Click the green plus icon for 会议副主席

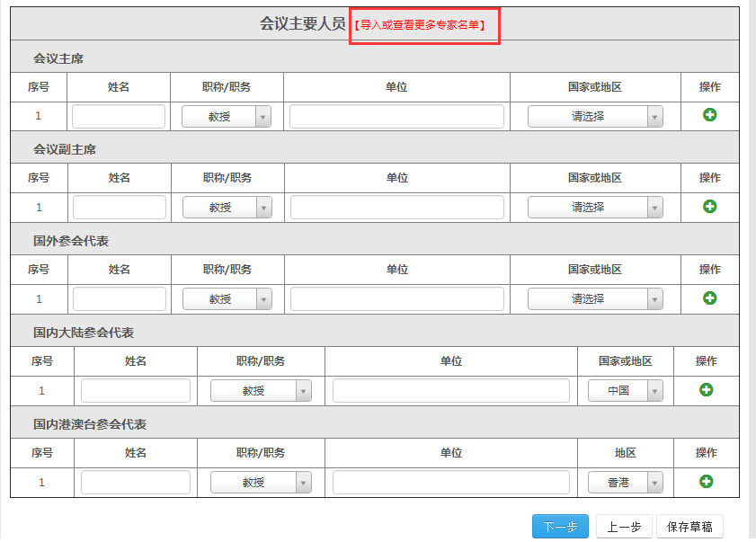(709, 207)
